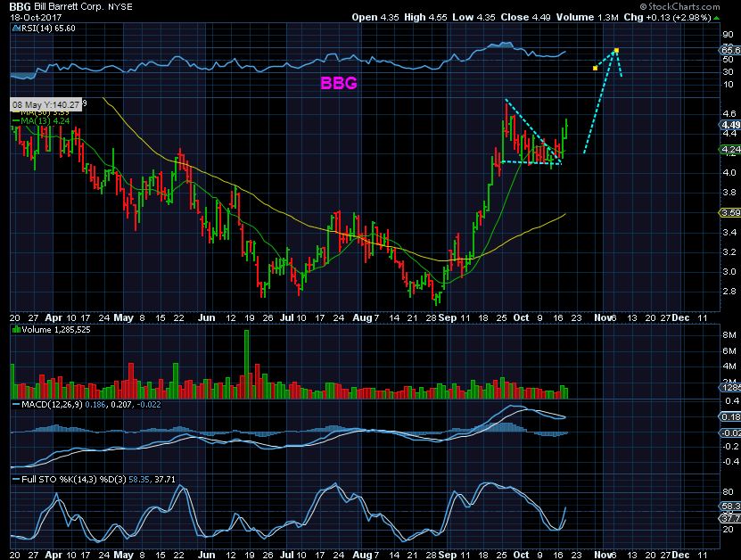Screen dimensions: 741x560
Task: Click the '6M' volume axis label
Action: [729, 351]
